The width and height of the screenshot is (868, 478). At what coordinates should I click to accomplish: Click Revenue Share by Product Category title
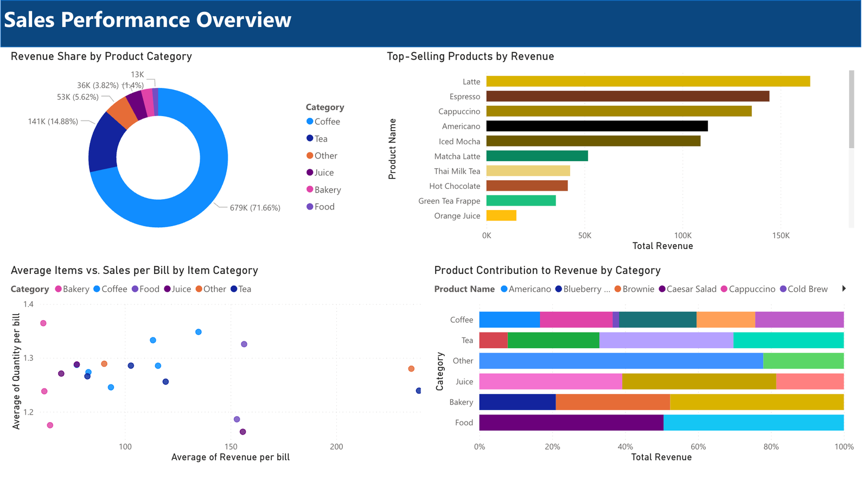tap(101, 56)
